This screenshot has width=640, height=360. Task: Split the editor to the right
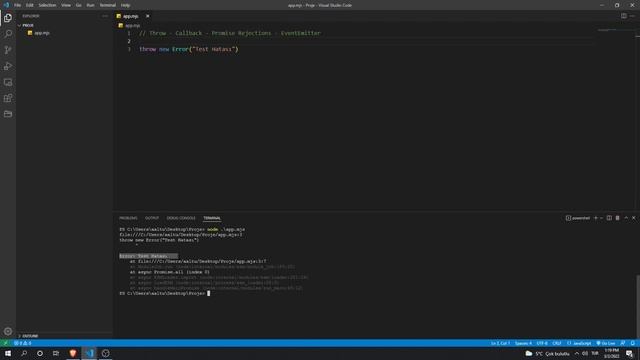[x=624, y=16]
